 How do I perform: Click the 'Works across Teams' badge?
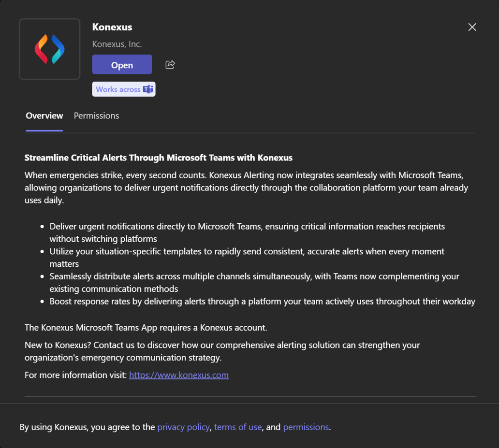click(124, 89)
